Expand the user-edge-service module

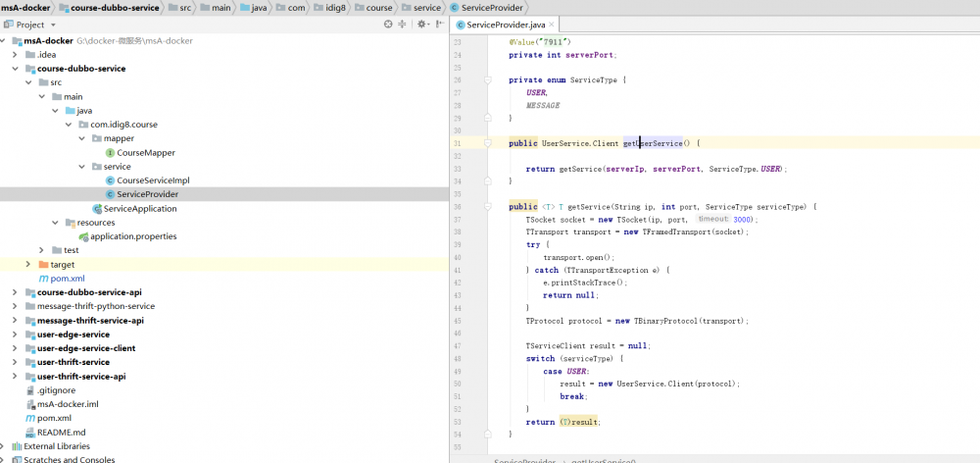[x=16, y=334]
